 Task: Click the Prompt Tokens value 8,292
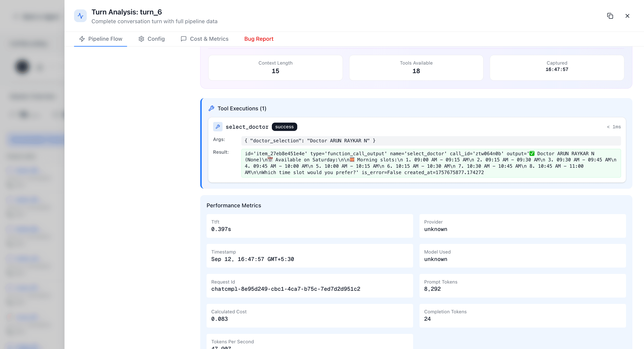point(432,289)
